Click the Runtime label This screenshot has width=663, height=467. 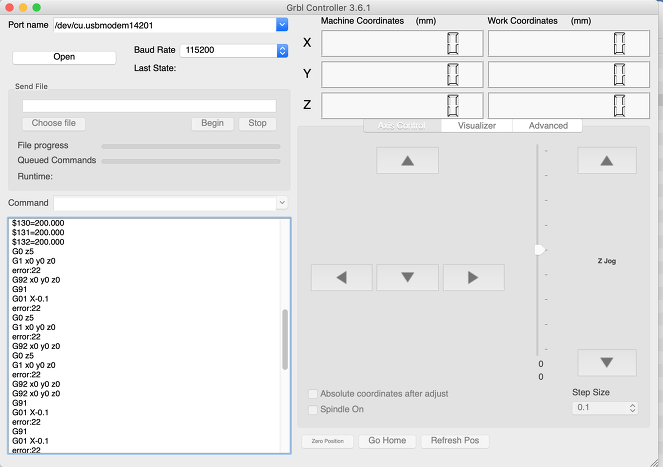point(35,176)
